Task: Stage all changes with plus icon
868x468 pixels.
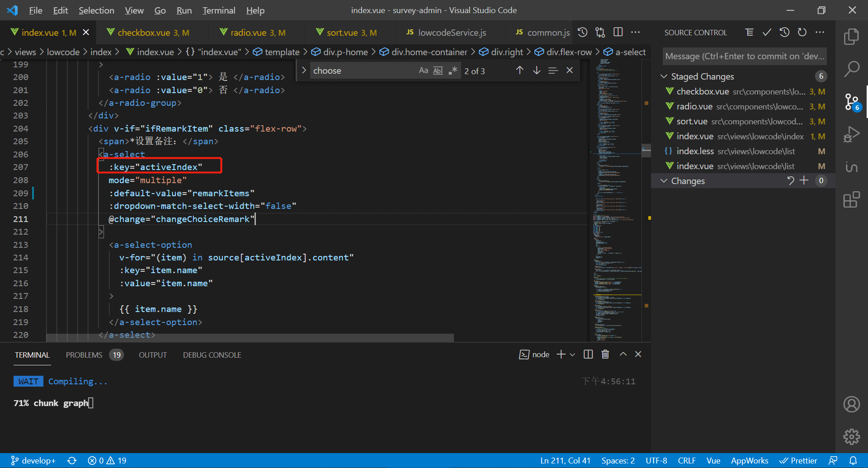Action: (x=804, y=180)
